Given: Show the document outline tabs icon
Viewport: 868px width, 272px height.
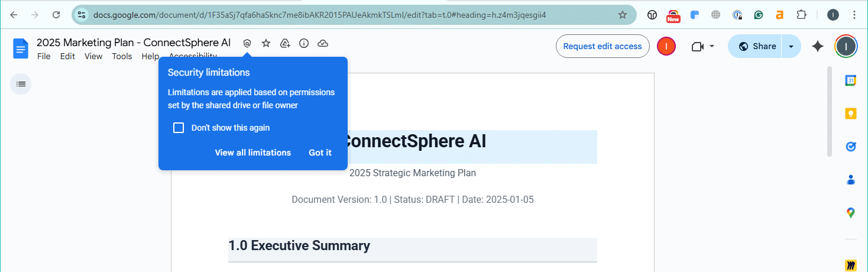Looking at the screenshot, I should click(21, 84).
